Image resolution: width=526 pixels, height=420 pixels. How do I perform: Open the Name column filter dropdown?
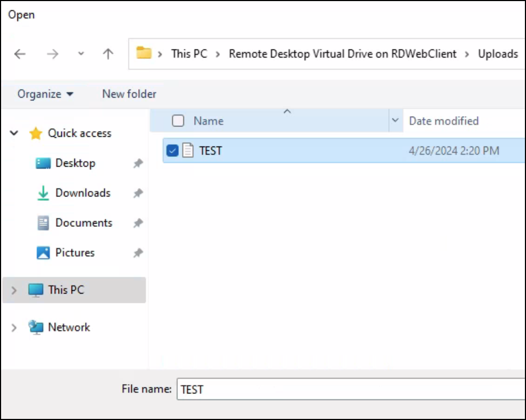coord(395,120)
